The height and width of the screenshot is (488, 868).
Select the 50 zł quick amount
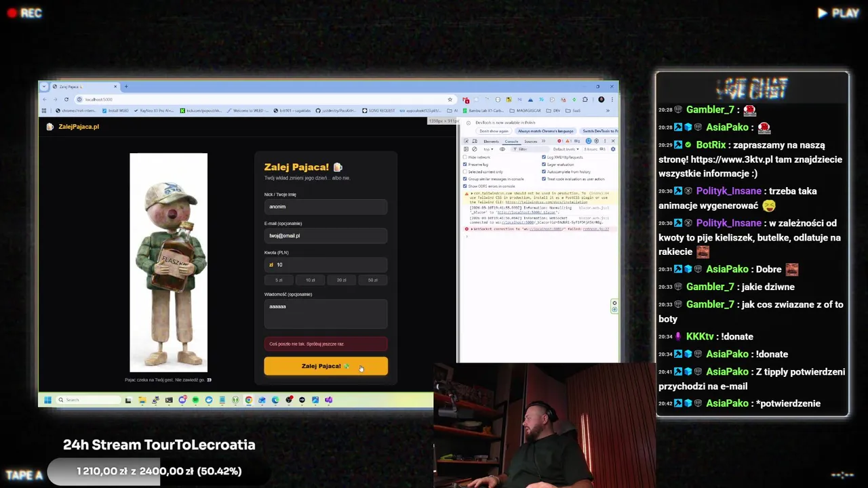tap(372, 280)
